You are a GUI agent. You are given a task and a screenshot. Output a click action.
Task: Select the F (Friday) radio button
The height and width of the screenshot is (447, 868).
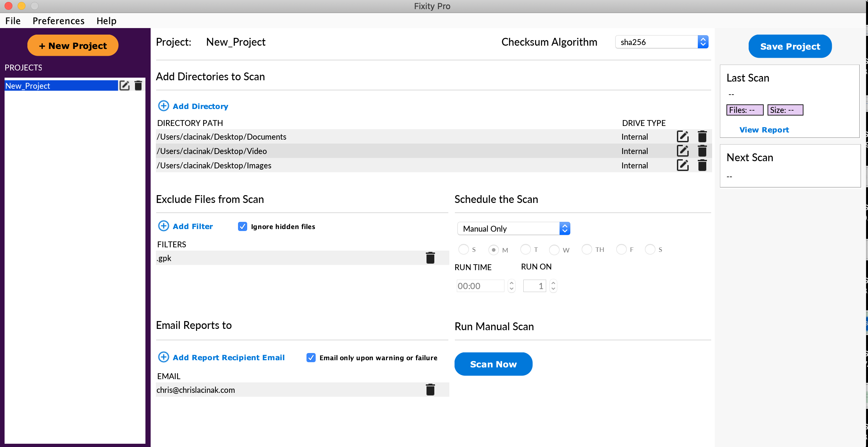pyautogui.click(x=621, y=250)
